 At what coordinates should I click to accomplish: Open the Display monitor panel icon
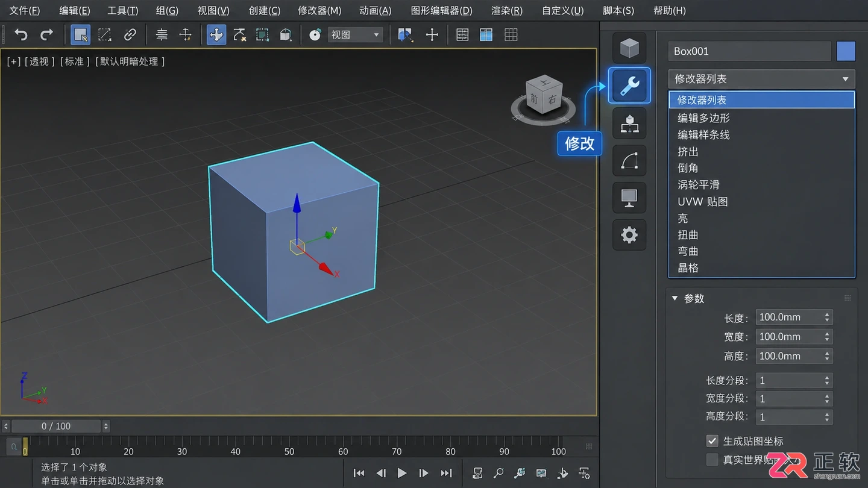(629, 198)
